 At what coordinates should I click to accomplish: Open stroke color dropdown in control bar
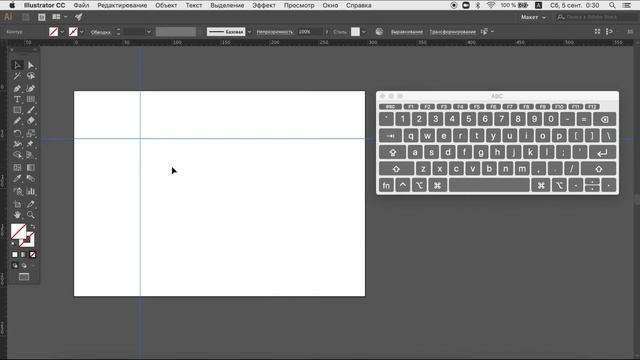click(82, 32)
